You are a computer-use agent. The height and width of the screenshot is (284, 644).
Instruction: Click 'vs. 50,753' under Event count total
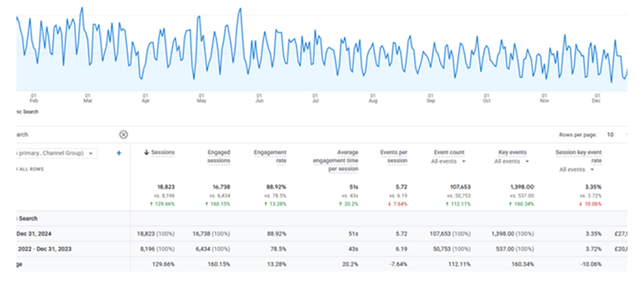pyautogui.click(x=459, y=197)
